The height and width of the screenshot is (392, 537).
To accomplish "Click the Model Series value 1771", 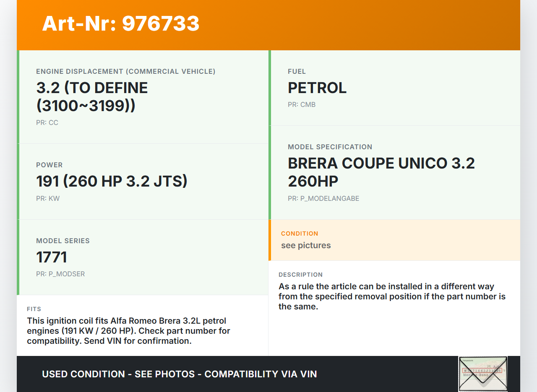I will click(x=52, y=257).
